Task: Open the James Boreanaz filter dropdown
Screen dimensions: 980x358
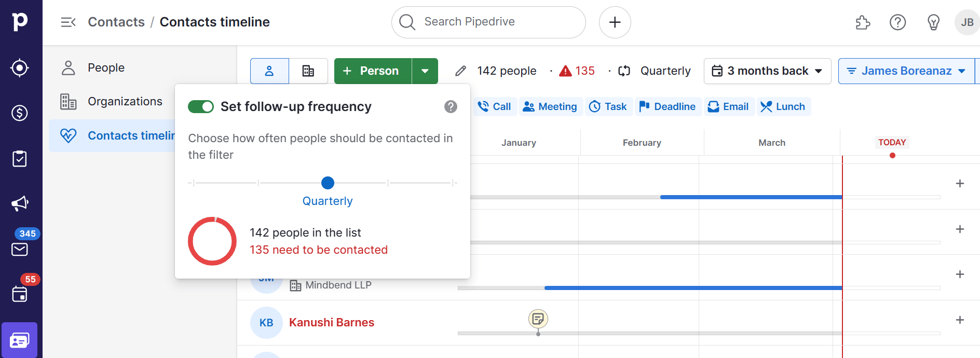Action: click(x=906, y=71)
